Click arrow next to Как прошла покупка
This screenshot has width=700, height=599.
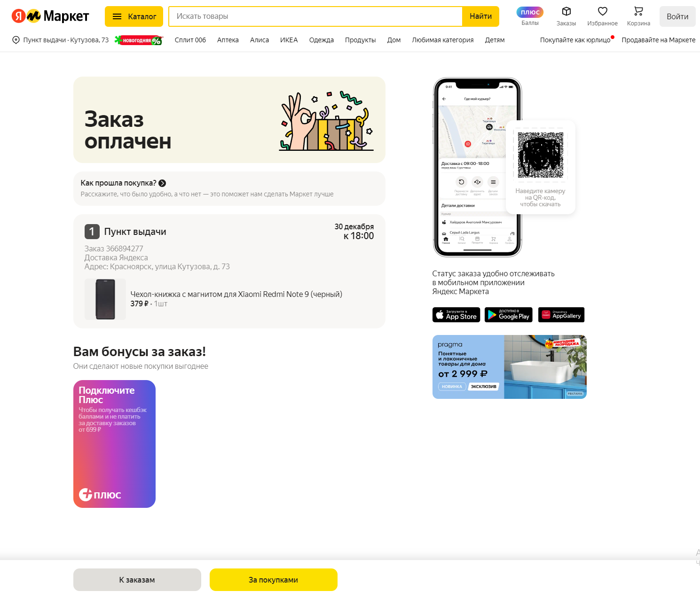[x=162, y=183]
